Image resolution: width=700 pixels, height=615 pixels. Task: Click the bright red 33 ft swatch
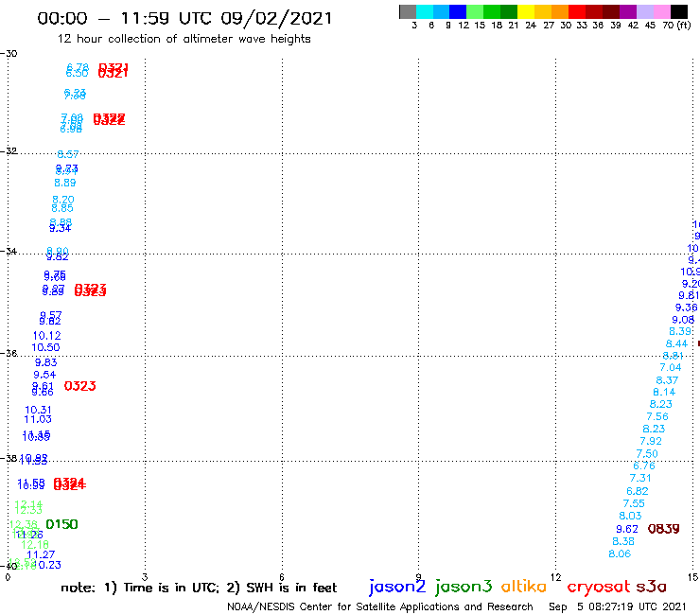pyautogui.click(x=577, y=11)
